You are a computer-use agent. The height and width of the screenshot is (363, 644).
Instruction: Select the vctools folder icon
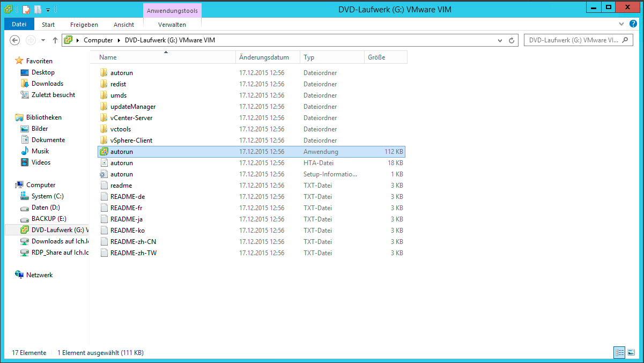click(104, 129)
